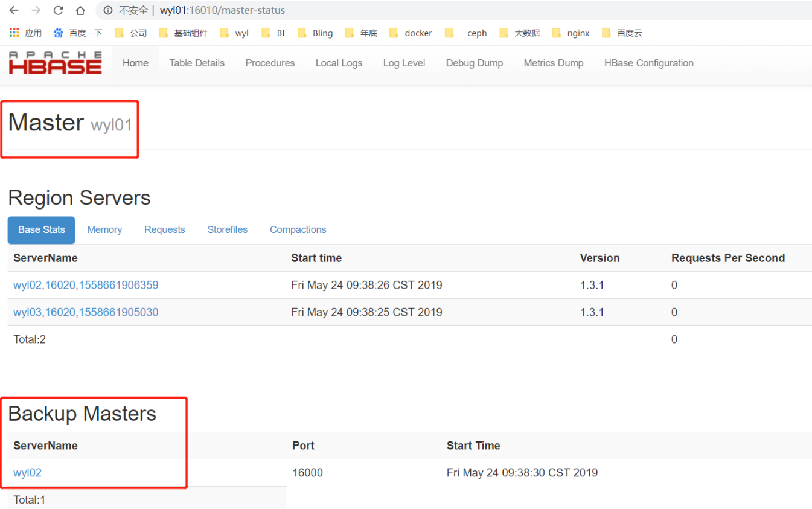Open the Storefiles stats tab
This screenshot has height=509, width=812.
[x=228, y=229]
